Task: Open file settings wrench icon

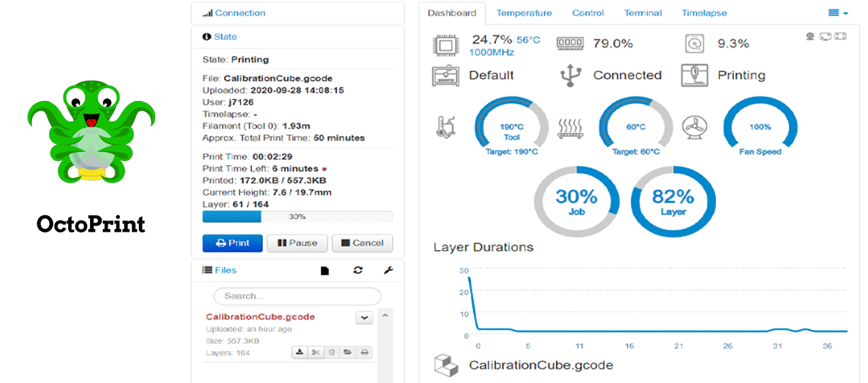Action: coord(388,271)
